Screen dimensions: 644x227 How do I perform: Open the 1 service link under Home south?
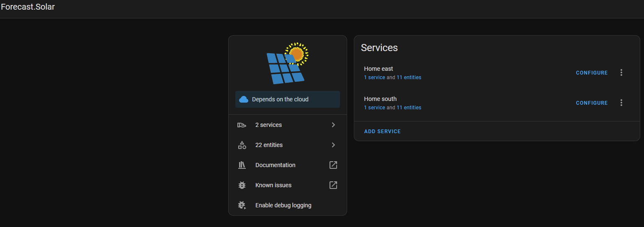point(374,108)
